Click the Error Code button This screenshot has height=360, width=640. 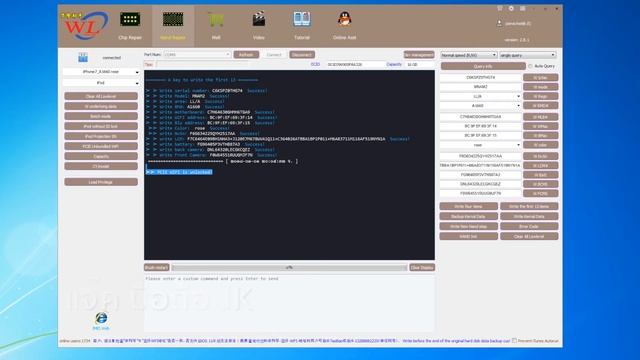(529, 226)
